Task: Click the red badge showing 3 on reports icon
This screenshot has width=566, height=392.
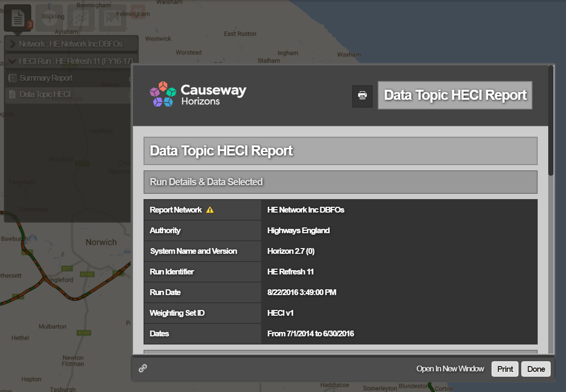Action: (30, 24)
